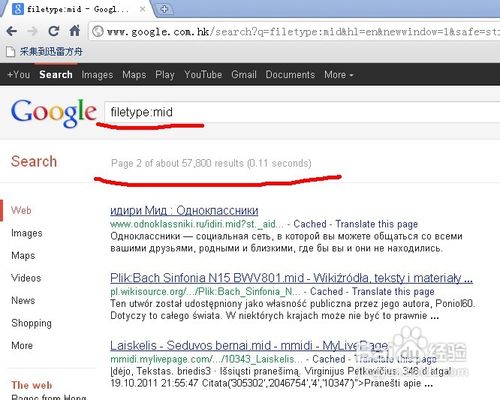Open the Одноклассники result title link
500x400 pixels.
184,210
